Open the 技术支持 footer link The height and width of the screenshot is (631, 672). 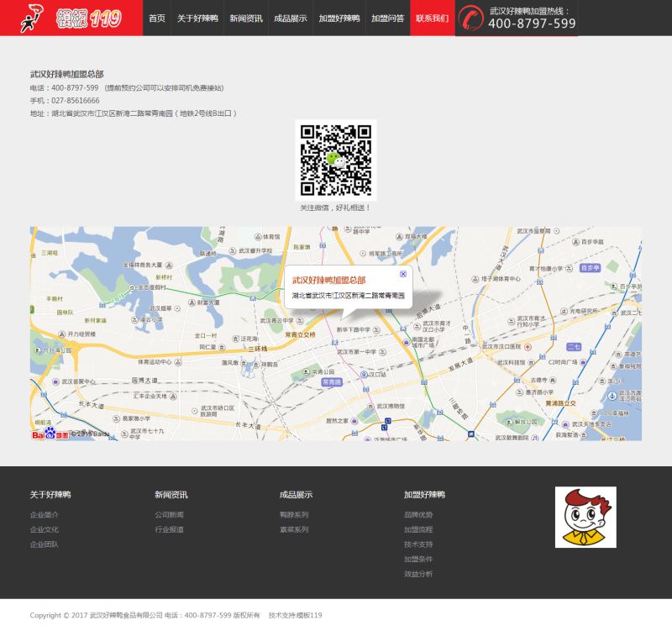418,544
